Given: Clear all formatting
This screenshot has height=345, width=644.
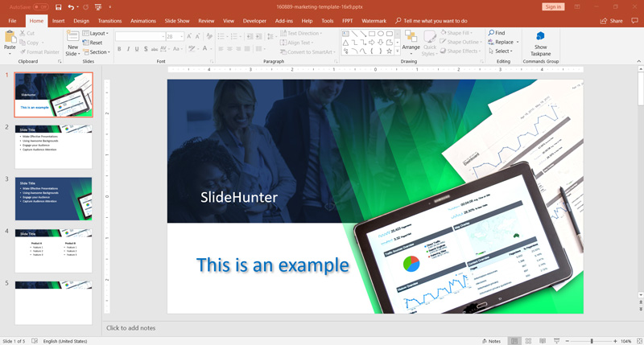Looking at the screenshot, I should coord(209,36).
